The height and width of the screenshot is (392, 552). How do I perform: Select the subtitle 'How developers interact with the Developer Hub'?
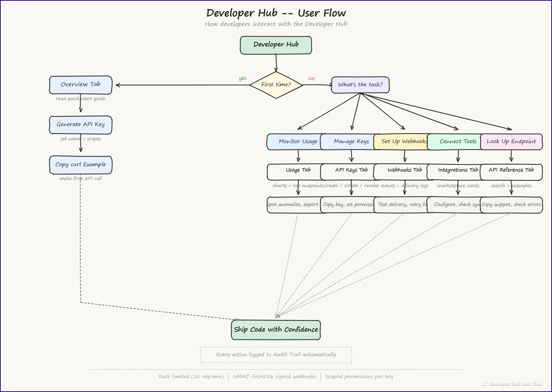[276, 24]
